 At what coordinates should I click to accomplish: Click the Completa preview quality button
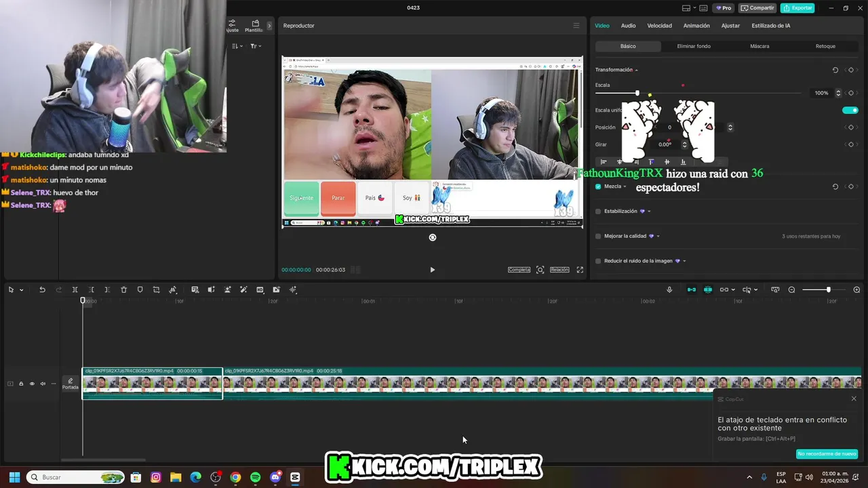pos(519,270)
